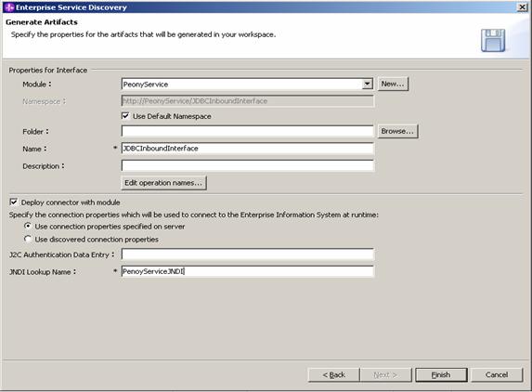
Task: Select Use connection properties specified on server
Action: click(28, 226)
